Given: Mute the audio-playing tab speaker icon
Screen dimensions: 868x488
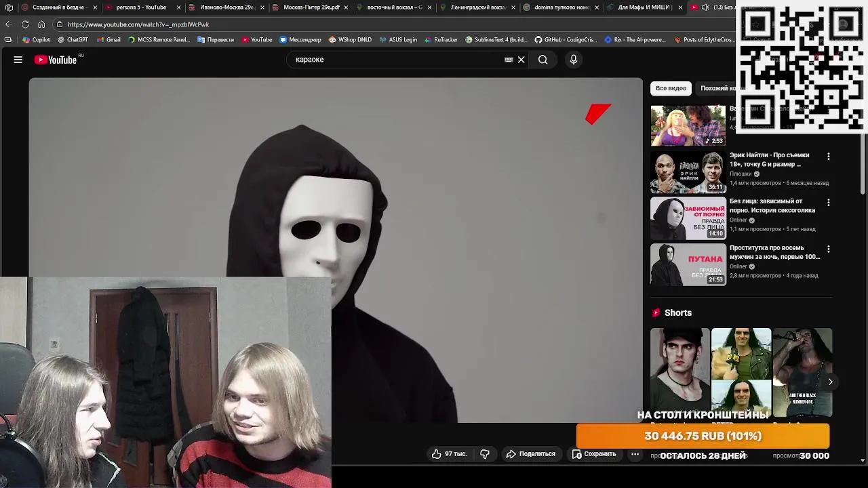Looking at the screenshot, I should pos(706,7).
